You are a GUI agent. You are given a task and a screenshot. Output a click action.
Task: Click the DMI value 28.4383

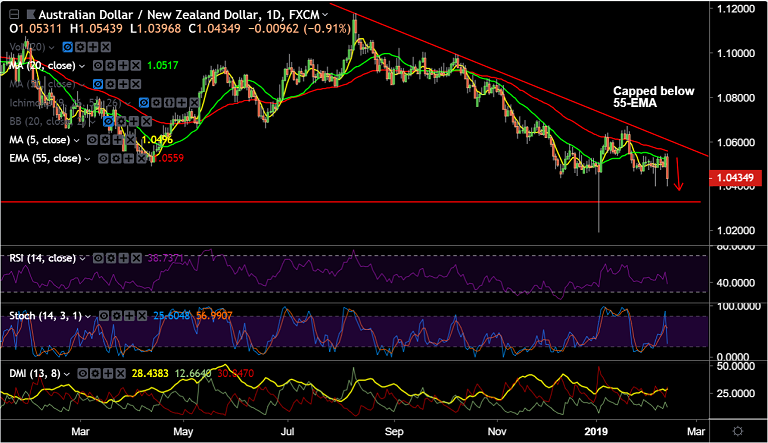tap(150, 374)
